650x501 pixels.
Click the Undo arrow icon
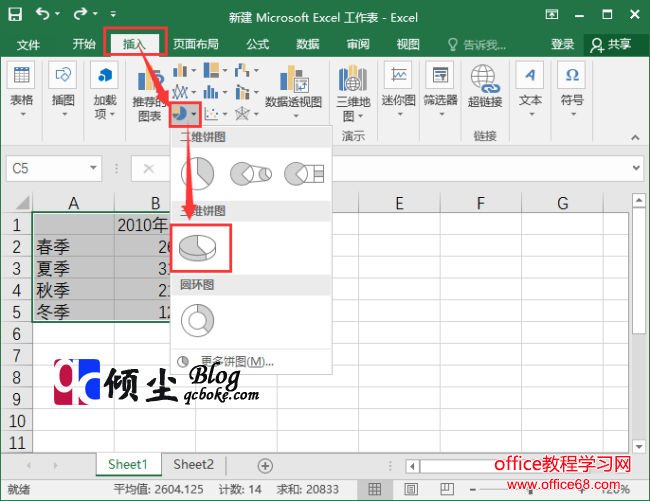pyautogui.click(x=43, y=14)
